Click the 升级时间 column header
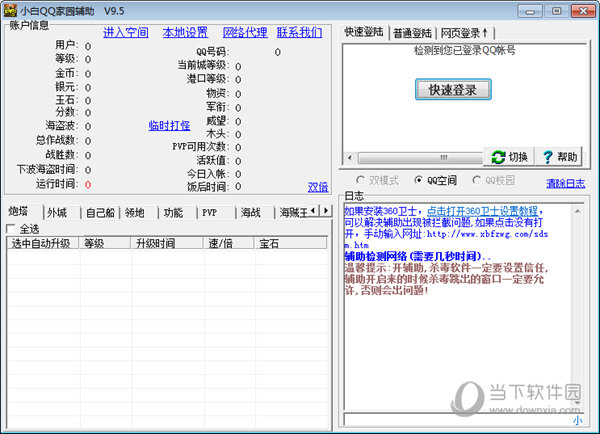 tap(167, 243)
